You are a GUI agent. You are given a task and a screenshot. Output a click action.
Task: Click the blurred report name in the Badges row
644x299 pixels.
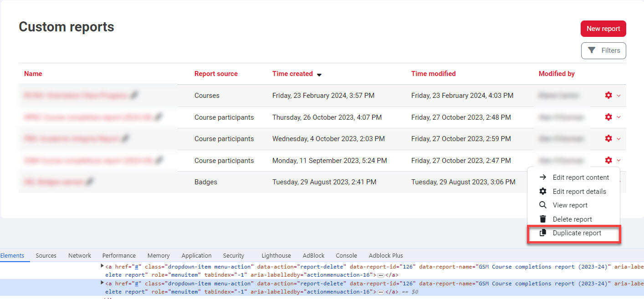53,182
